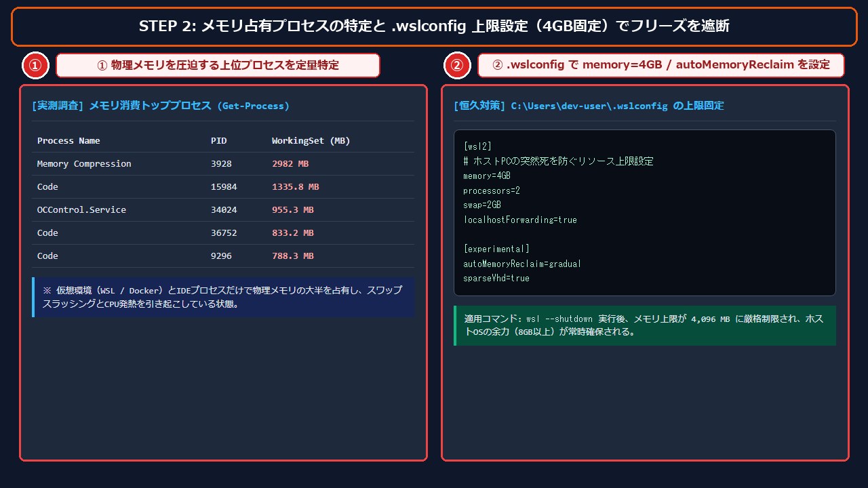Select the Code row with PID 15984

point(223,187)
